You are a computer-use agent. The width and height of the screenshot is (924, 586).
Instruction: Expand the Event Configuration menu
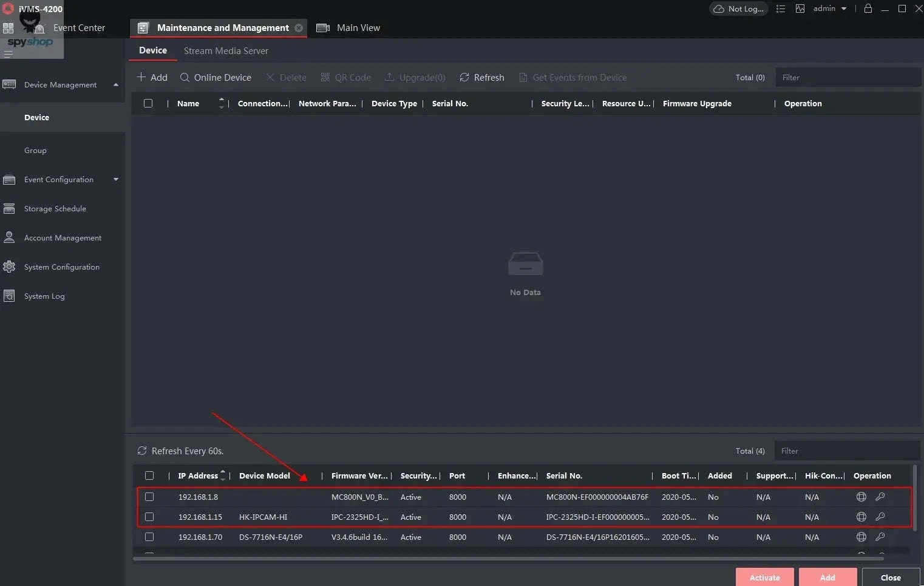(x=116, y=180)
